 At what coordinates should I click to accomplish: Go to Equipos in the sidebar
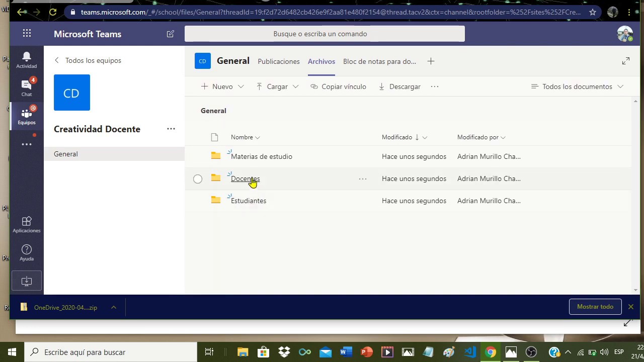27,116
